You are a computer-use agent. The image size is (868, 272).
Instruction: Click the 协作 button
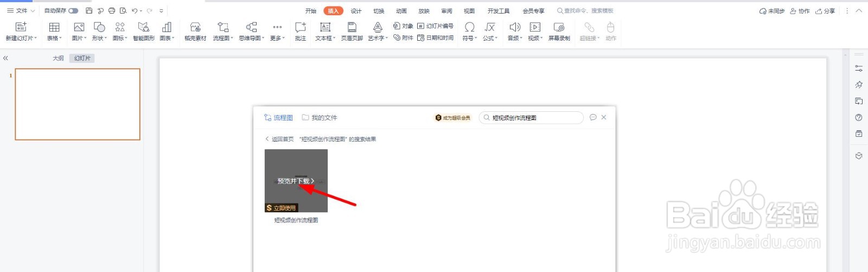click(x=800, y=11)
